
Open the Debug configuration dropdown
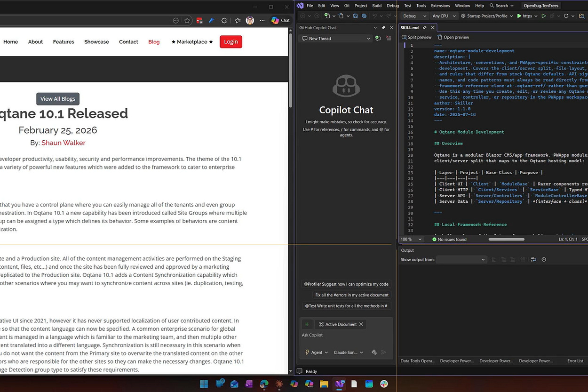tap(413, 16)
